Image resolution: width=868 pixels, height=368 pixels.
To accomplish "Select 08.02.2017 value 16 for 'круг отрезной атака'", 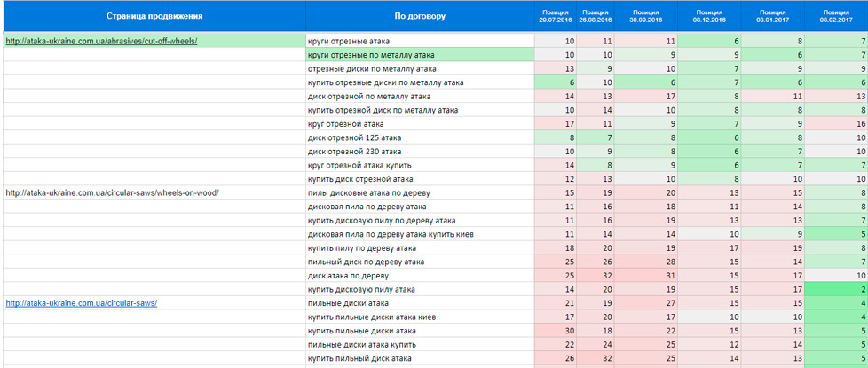I will pos(836,124).
